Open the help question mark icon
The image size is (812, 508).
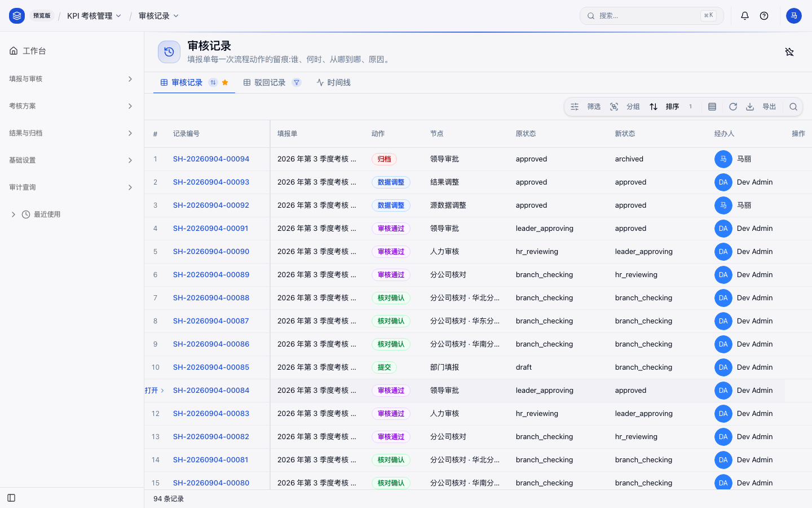pos(764,16)
